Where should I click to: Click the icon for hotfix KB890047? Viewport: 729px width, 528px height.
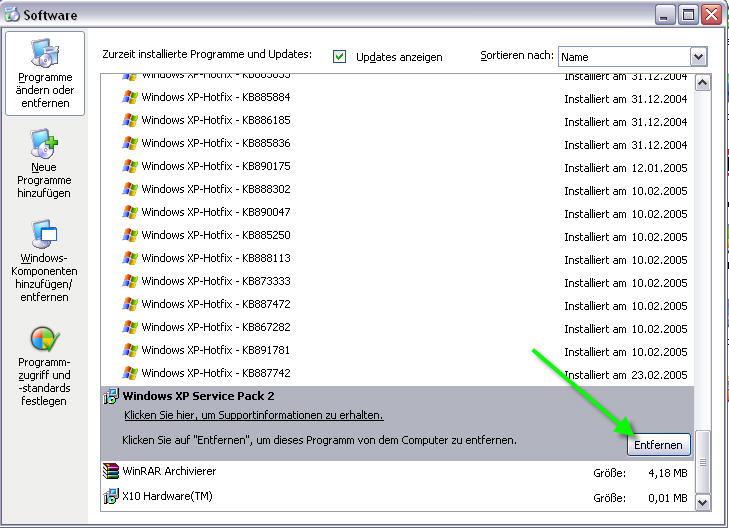(130, 212)
